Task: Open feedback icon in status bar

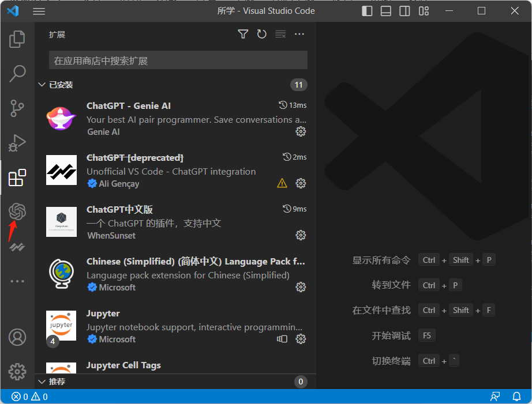Action: tap(495, 397)
